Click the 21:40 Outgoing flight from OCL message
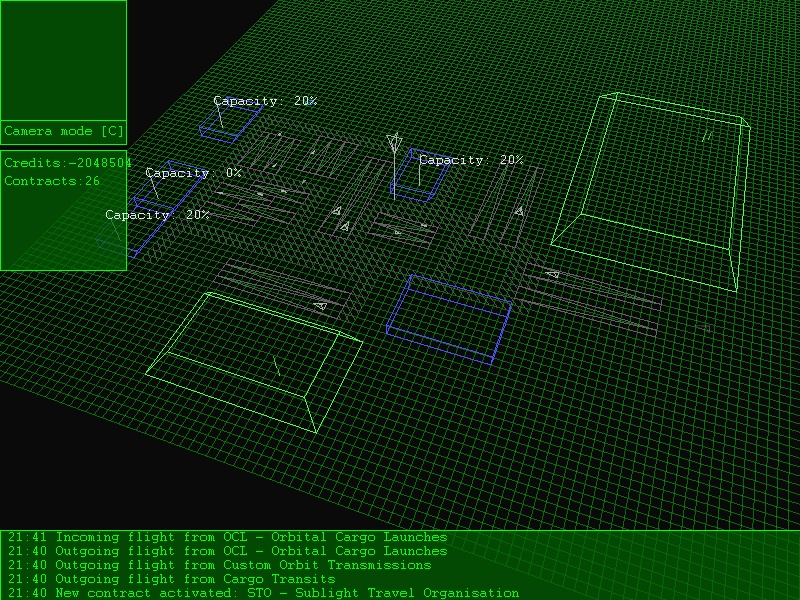800x600 pixels. pyautogui.click(x=228, y=551)
